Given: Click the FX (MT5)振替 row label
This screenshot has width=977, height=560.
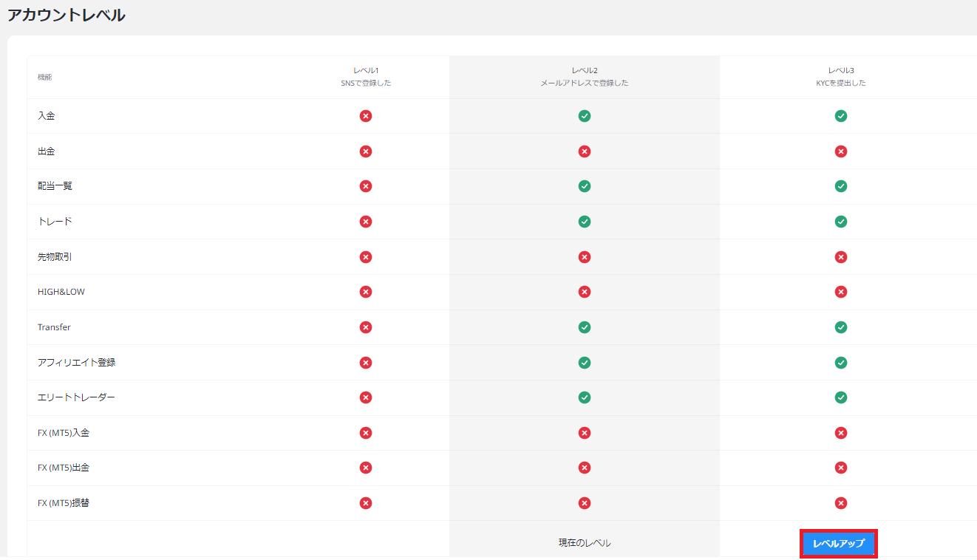Looking at the screenshot, I should tap(64, 503).
